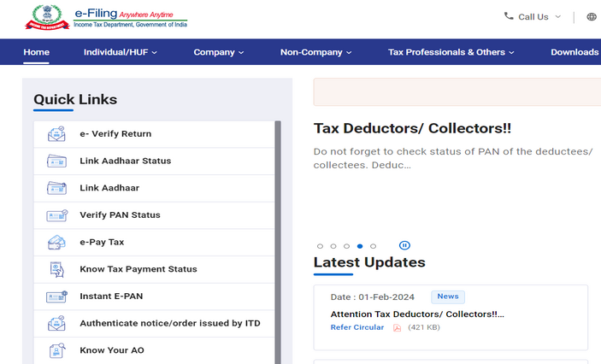601x364 pixels.
Task: Expand the Company dropdown menu
Action: (218, 52)
